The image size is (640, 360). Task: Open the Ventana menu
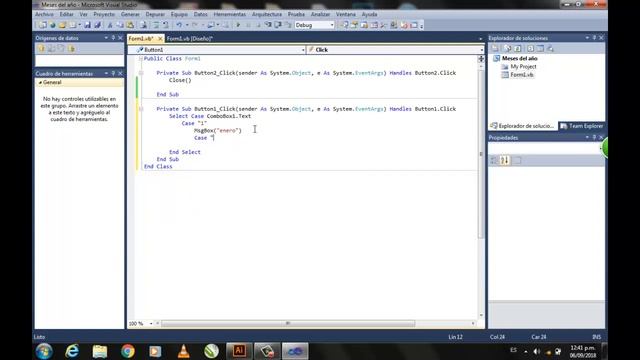point(346,14)
